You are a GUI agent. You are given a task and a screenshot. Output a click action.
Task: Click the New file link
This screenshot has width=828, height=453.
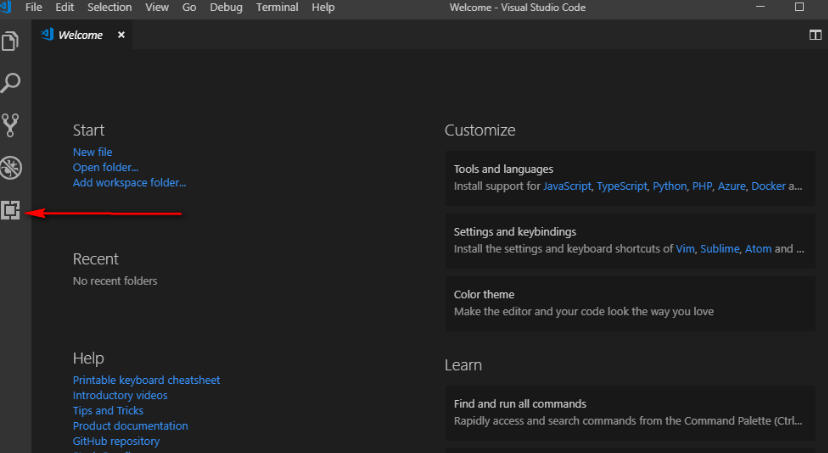point(92,152)
